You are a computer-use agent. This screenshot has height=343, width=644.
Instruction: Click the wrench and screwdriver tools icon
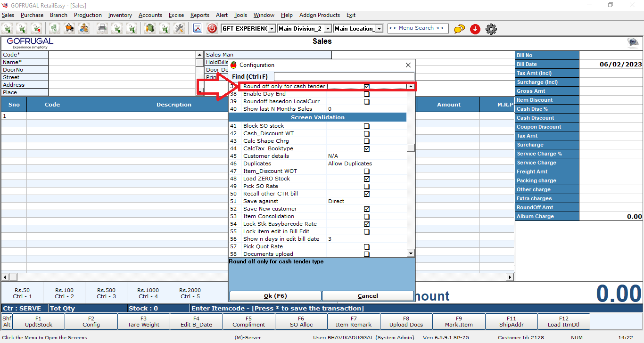point(179,28)
